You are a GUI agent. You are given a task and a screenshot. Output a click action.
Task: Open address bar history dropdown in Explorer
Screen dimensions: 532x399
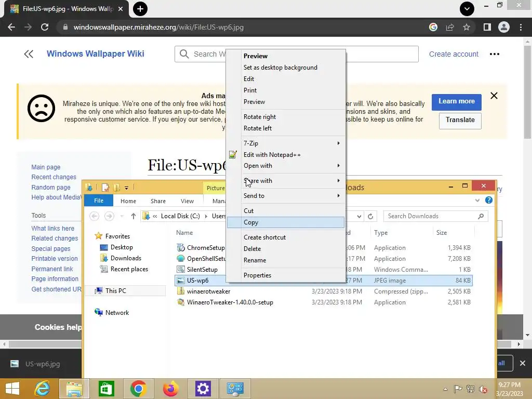359,216
